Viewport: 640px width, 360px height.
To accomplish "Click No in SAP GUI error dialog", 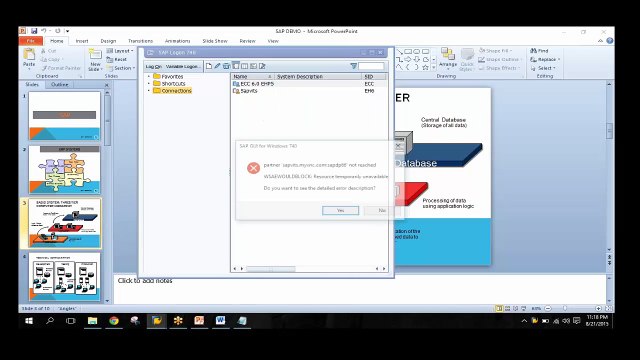I will coord(382,210).
